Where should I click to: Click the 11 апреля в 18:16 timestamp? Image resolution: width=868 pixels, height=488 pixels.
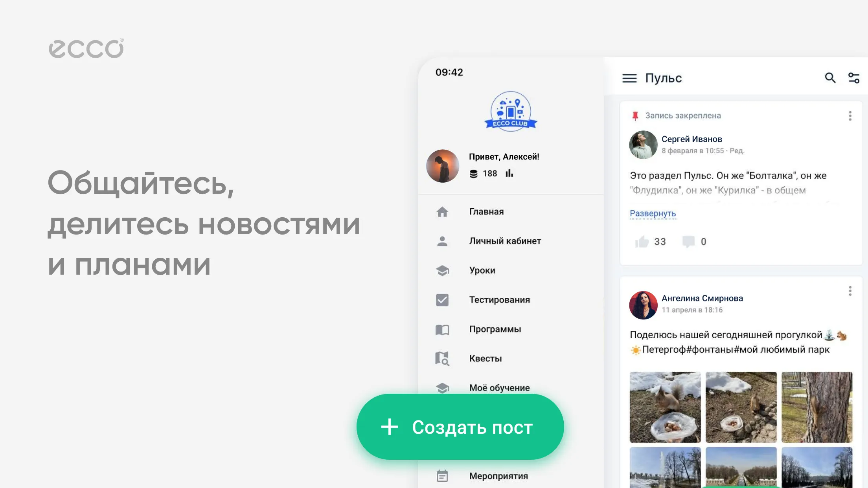[x=692, y=310]
